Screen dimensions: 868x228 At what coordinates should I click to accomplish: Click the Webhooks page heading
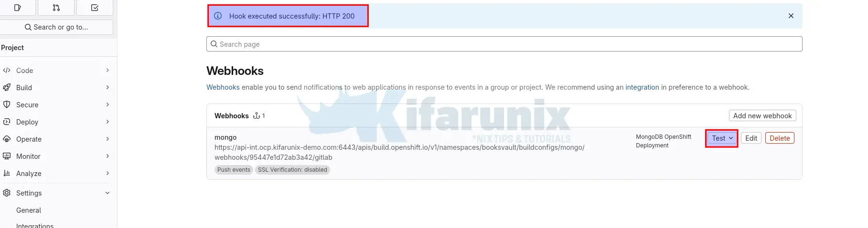point(235,71)
